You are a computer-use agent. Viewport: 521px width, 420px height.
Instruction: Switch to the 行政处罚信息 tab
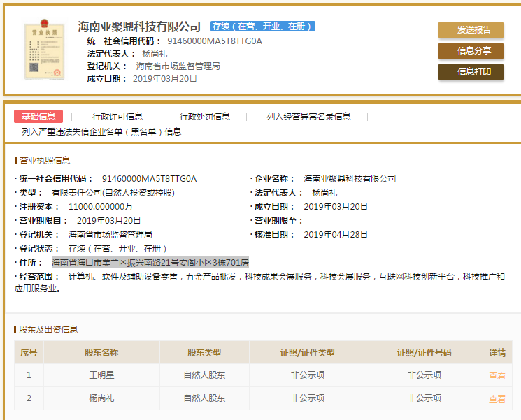coord(204,117)
